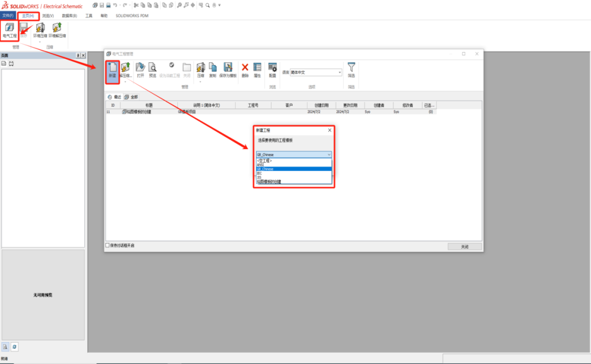Enable the 保持对话框开启 checkbox
Viewport: 591px width, 364px height.
coord(107,245)
